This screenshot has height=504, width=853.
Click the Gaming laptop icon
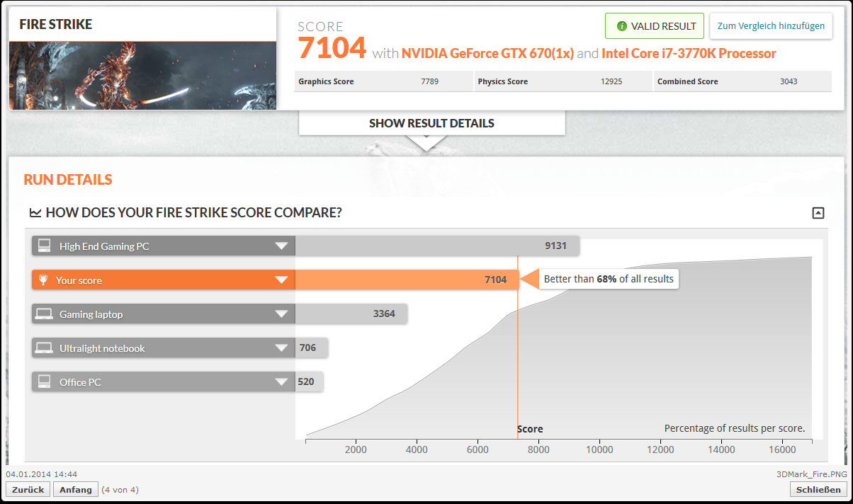(44, 314)
